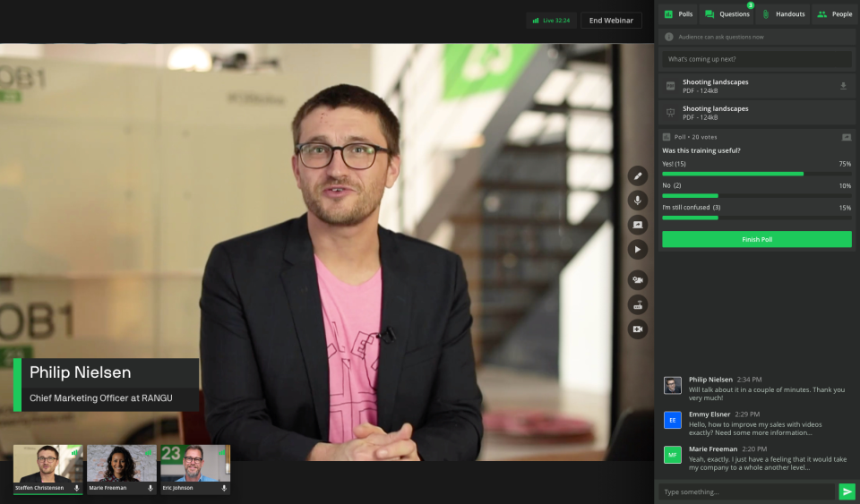Click the End Webinar button

pyautogui.click(x=611, y=21)
